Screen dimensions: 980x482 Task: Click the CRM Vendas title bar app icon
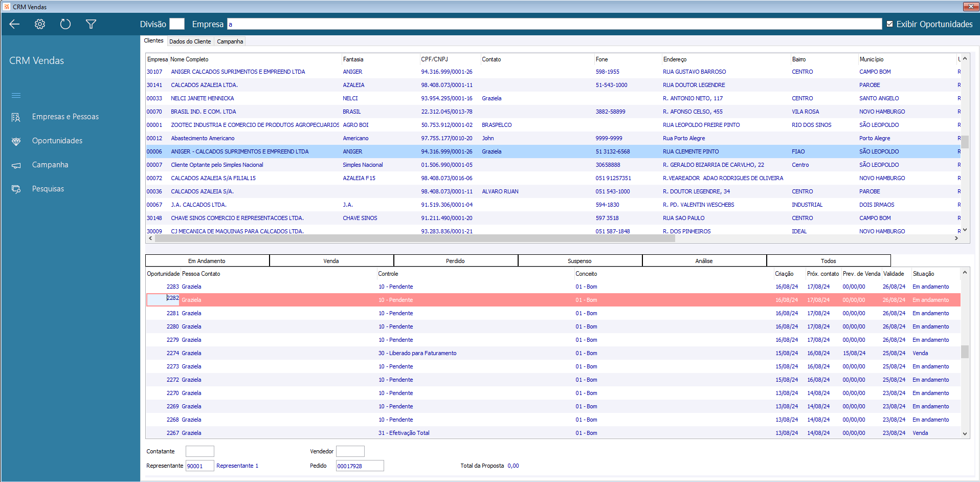[x=7, y=7]
